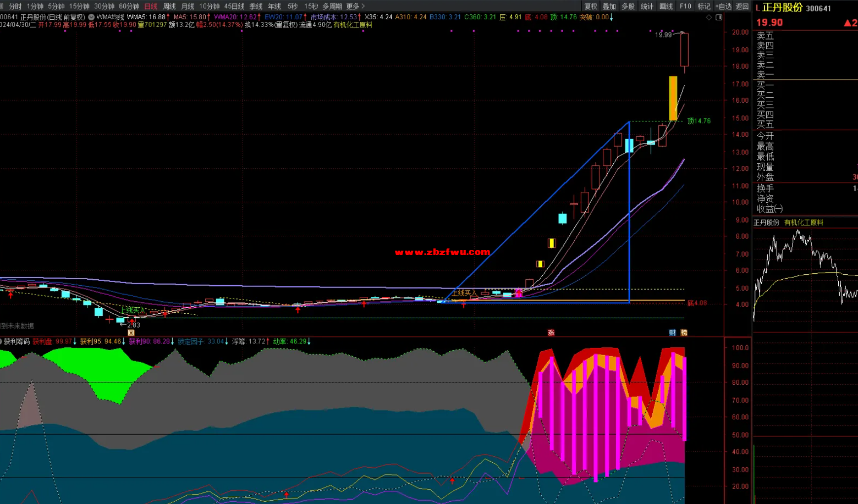This screenshot has height=504, width=858.
Task: Click the 获利90: 86.28 value
Action: point(151,341)
